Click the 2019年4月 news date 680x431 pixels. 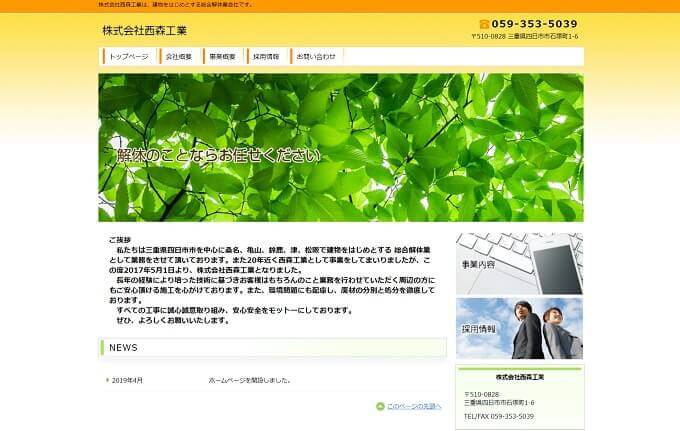[127, 381]
